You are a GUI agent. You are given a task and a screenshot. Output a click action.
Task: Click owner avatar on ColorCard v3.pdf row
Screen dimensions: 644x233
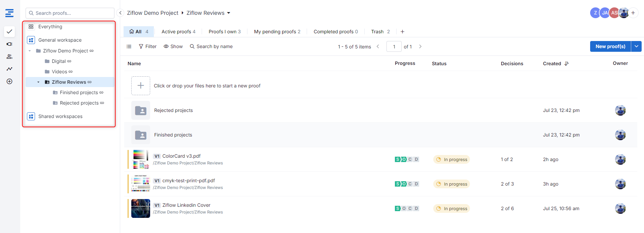[620, 159]
